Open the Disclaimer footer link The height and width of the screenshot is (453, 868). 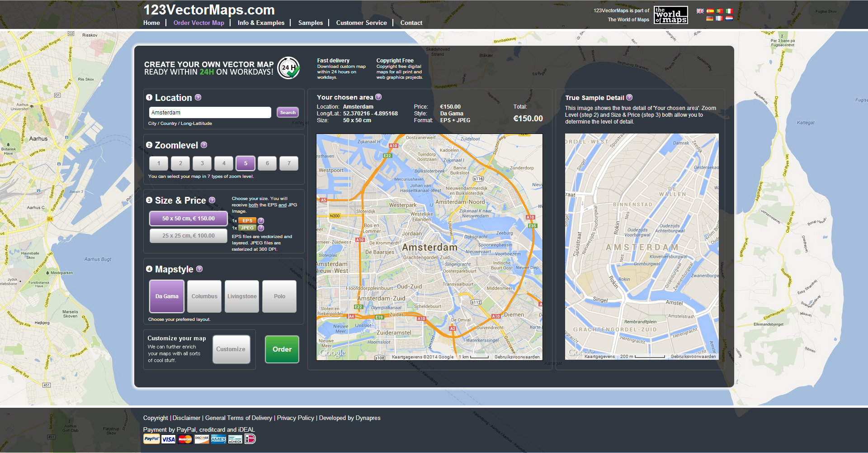click(186, 418)
